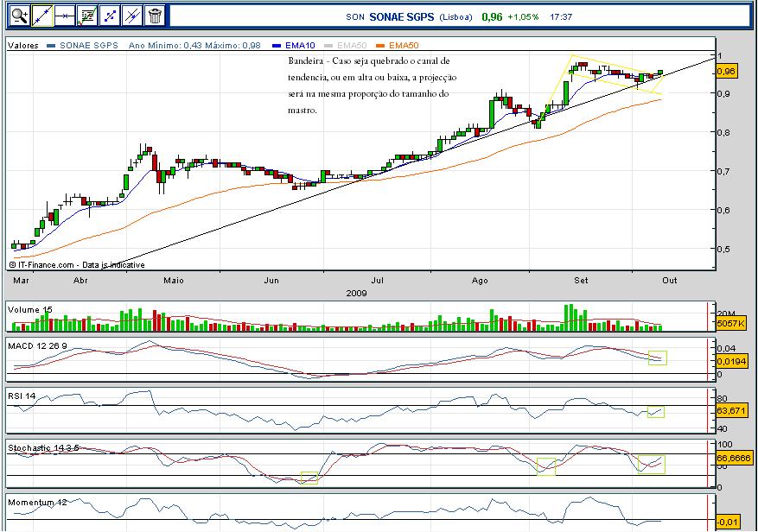This screenshot has height=532, width=758.
Task: Click the green 0,96 quote in header
Action: tap(492, 17)
